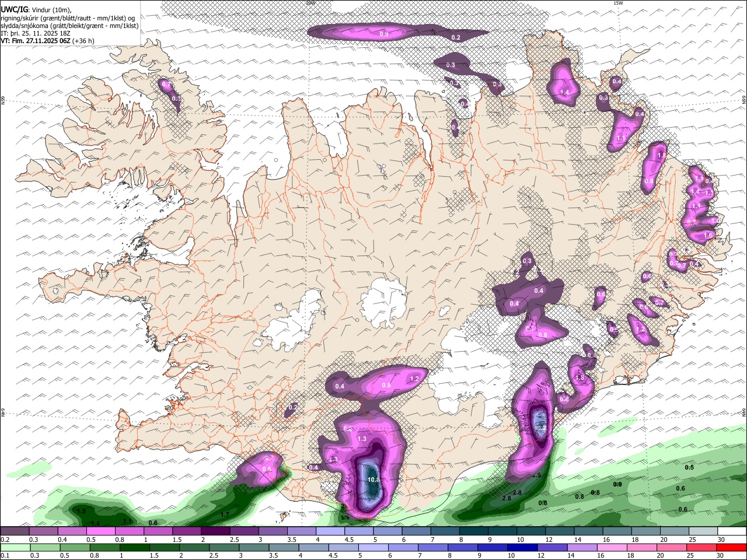Click the upper legend swatch between 0.2 and 0.3
Screen dimensions: 747x560
(15, 531)
